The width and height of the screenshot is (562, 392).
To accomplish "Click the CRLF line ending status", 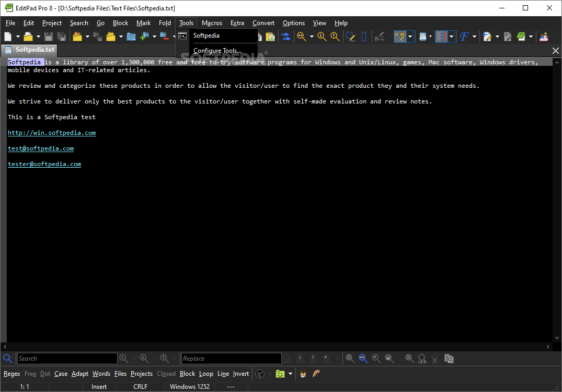I will pos(141,387).
